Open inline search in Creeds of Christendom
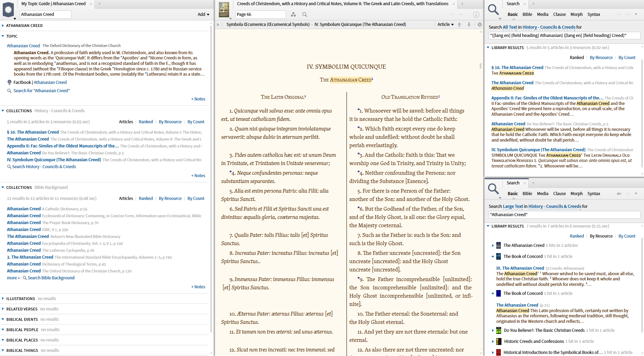 (304, 15)
